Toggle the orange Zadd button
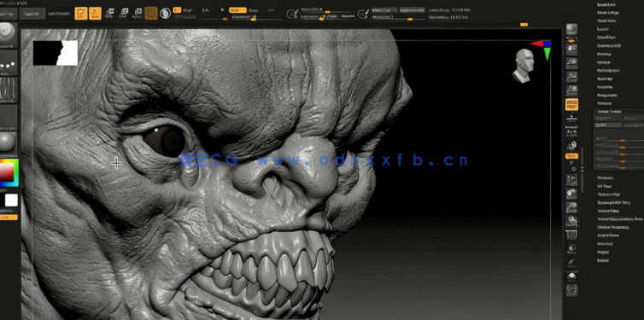 click(x=237, y=10)
